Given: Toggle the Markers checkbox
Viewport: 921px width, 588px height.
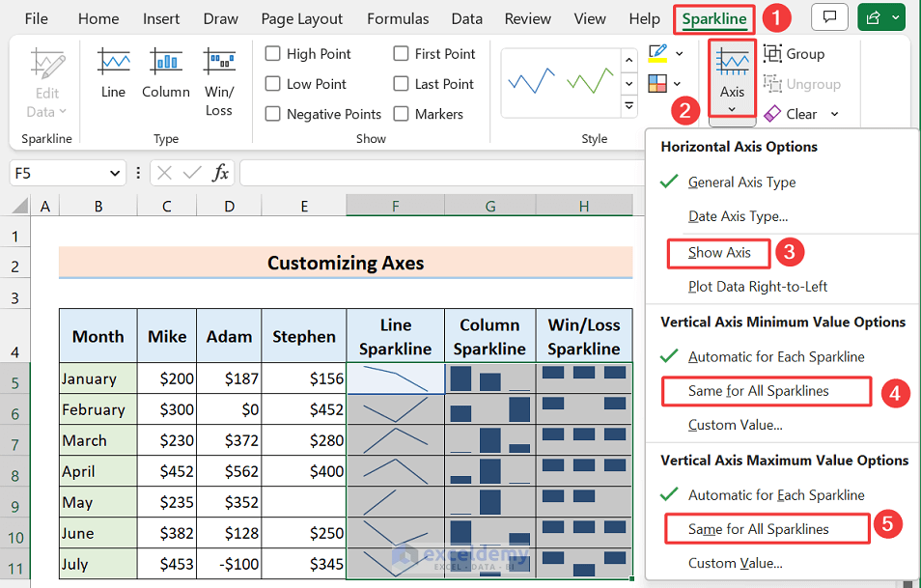Looking at the screenshot, I should tap(402, 114).
